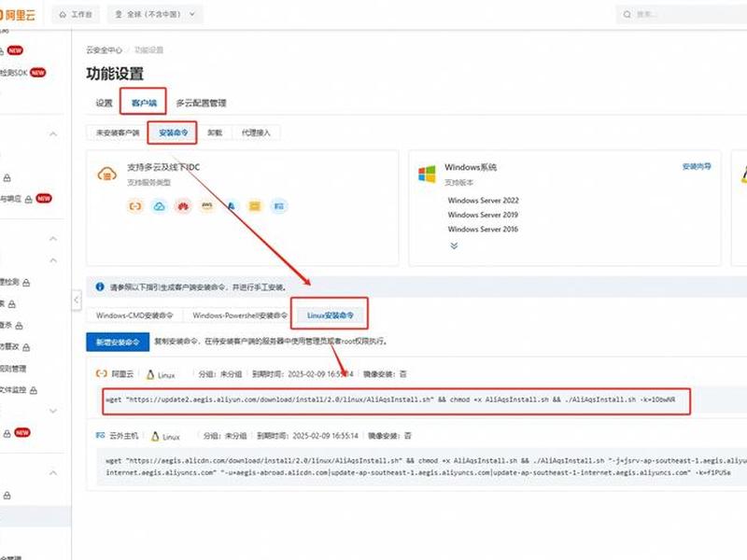Image resolution: width=747 pixels, height=560 pixels.
Task: Select the 卸载 sub-tab
Action: [215, 133]
